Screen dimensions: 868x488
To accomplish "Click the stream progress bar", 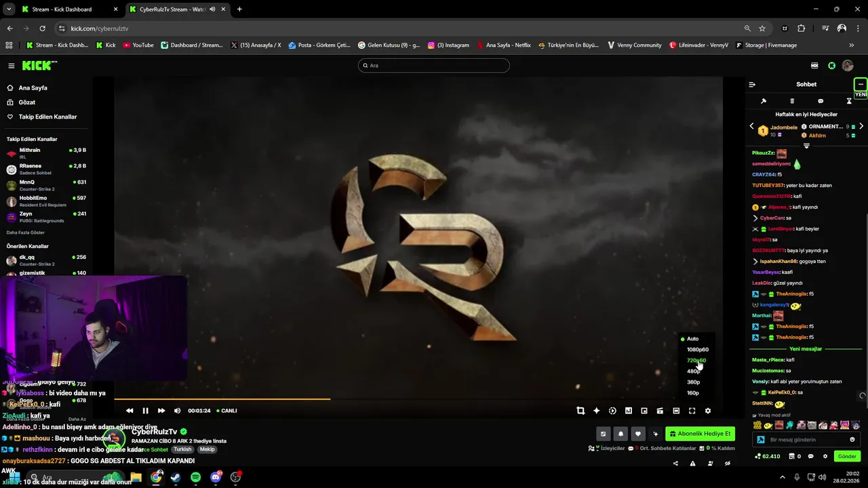I will (418, 399).
